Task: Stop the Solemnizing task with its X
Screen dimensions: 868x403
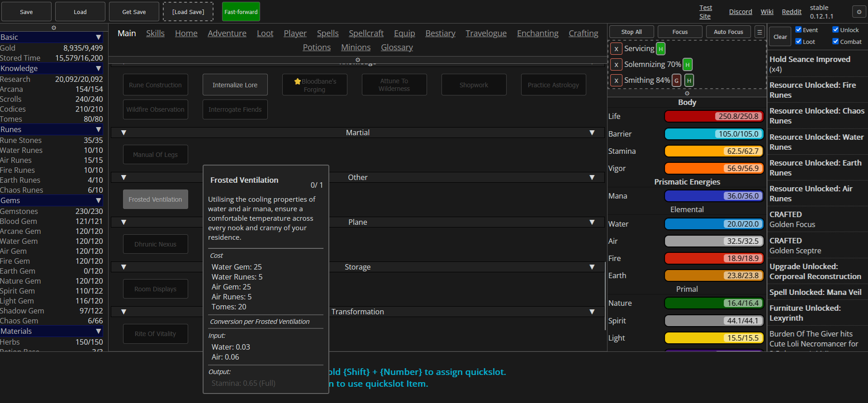Action: [616, 65]
